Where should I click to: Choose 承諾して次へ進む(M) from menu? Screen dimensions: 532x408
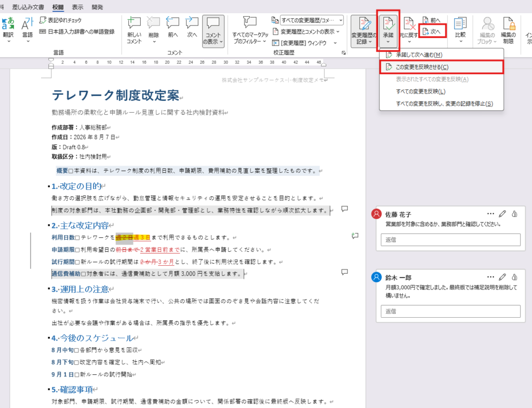coord(442,55)
